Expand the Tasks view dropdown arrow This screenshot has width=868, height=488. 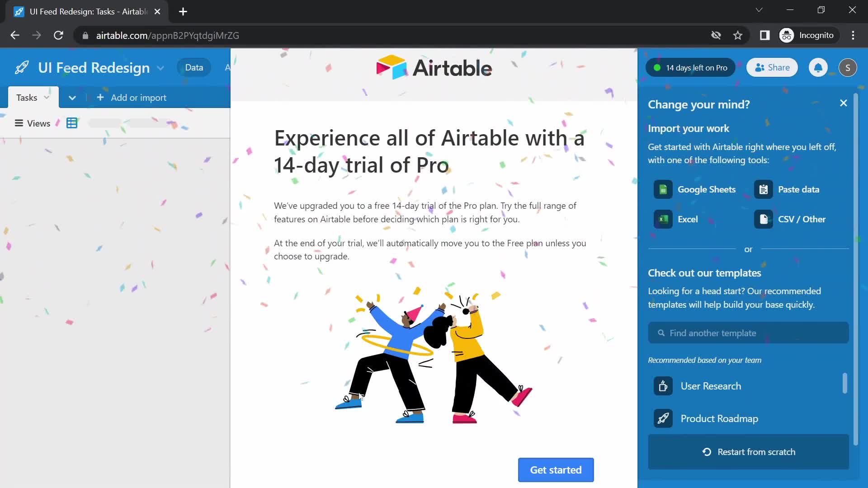click(x=47, y=97)
